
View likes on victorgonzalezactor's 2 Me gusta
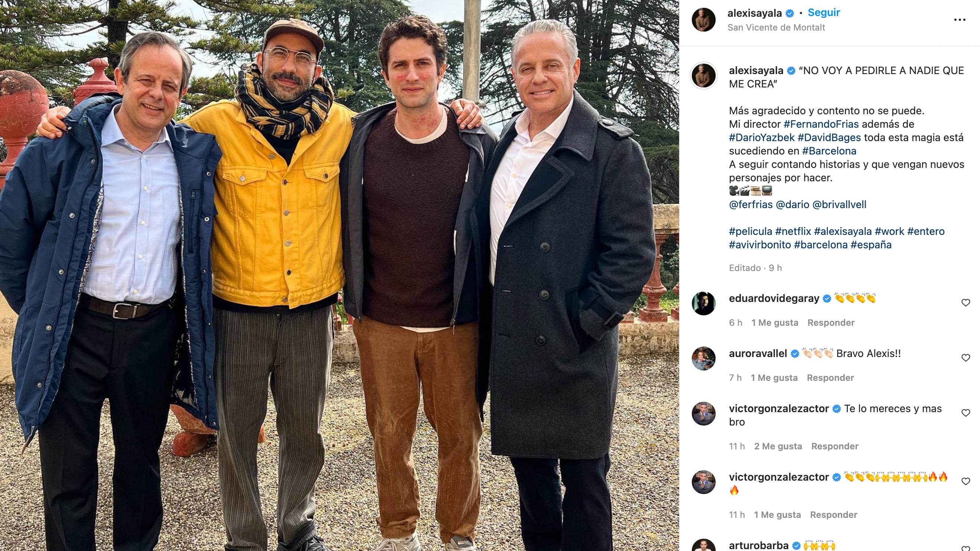point(778,446)
